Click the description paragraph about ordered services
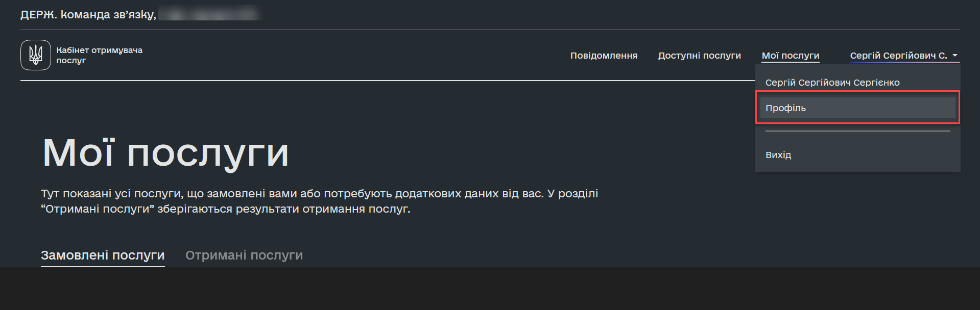The image size is (980, 310). pyautogui.click(x=319, y=201)
